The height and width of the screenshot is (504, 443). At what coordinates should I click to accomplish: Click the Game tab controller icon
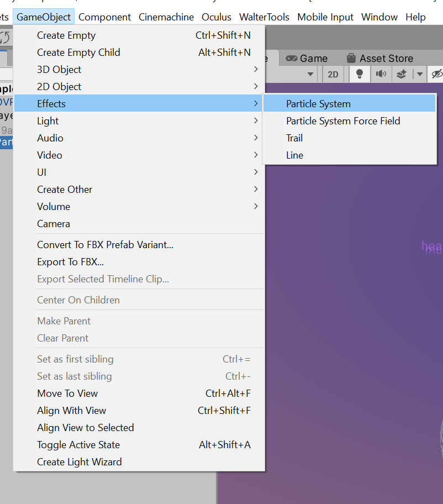pyautogui.click(x=291, y=58)
